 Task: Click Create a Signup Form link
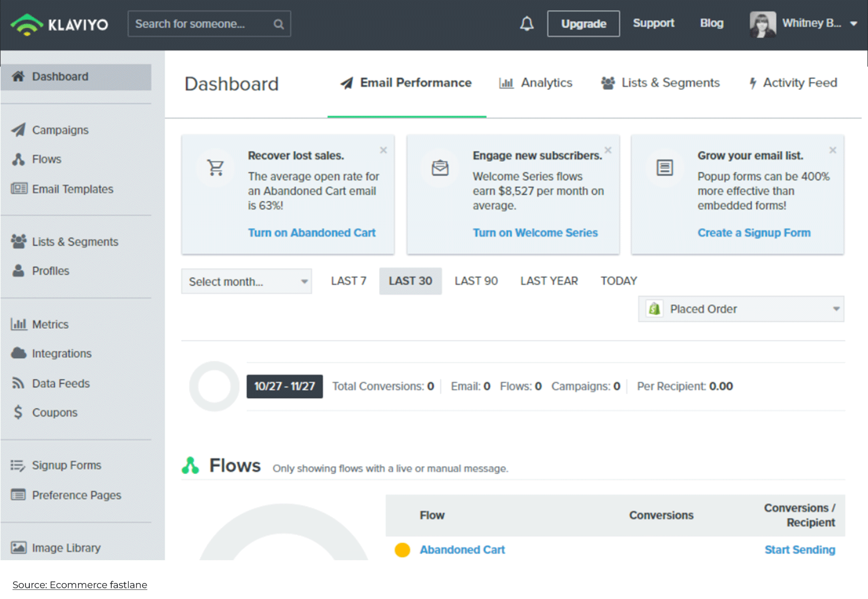point(754,233)
